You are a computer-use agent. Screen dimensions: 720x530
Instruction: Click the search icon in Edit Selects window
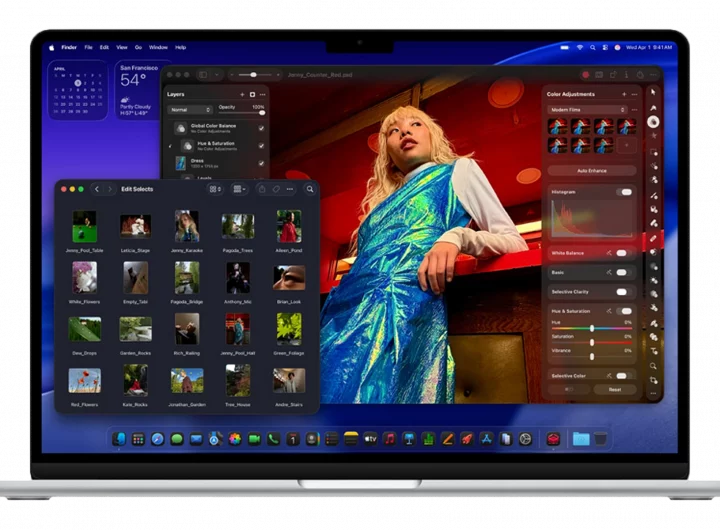click(x=310, y=189)
